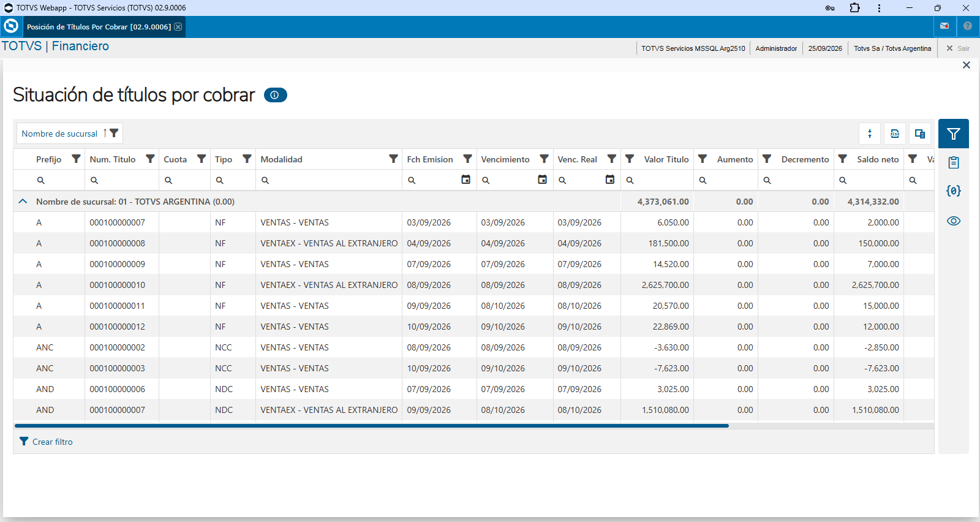Open the Fch Emision calendar picker
This screenshot has width=980, height=522.
(x=466, y=180)
